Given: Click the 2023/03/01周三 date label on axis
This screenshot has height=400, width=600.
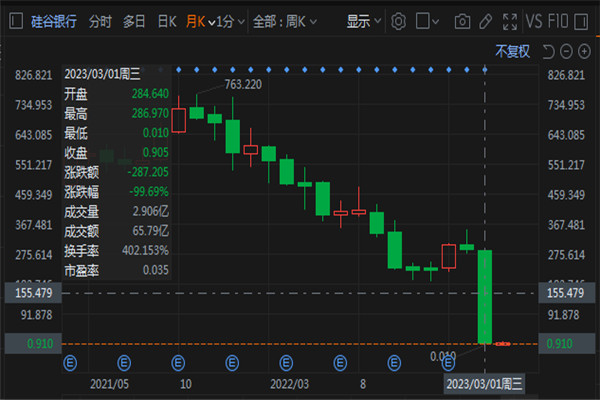Looking at the screenshot, I should tap(484, 384).
